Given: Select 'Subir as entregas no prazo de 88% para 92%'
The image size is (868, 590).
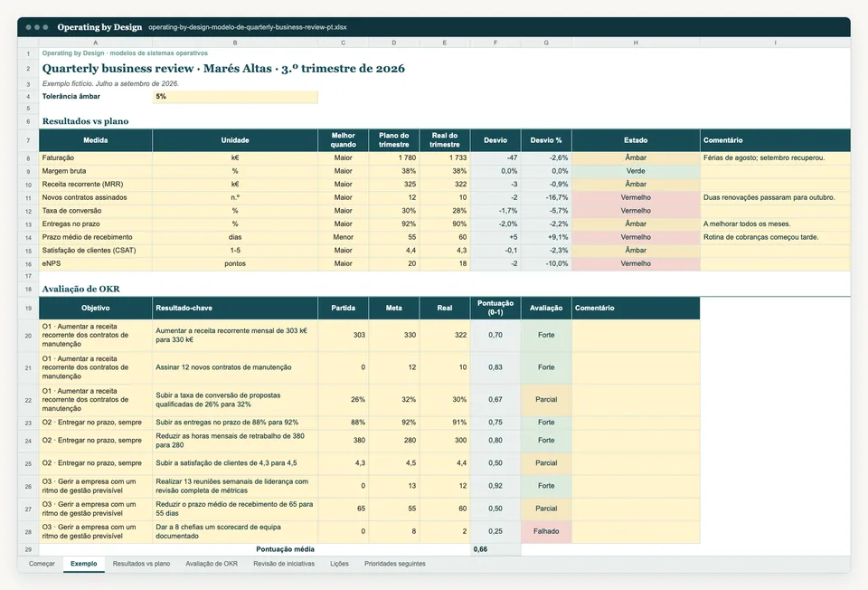Looking at the screenshot, I should pyautogui.click(x=235, y=423).
